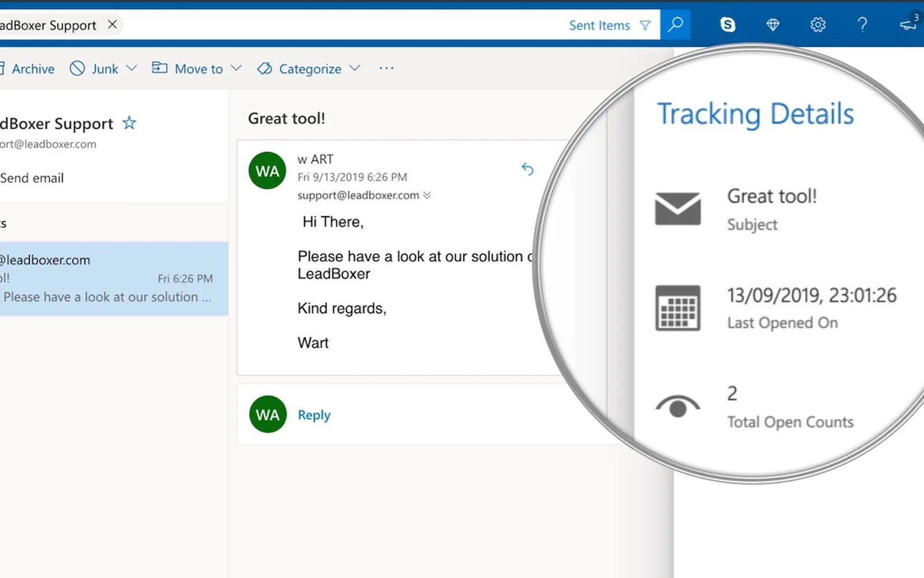Screen dimensions: 924x578
Task: Open Outlook settings gear
Action: tap(818, 24)
